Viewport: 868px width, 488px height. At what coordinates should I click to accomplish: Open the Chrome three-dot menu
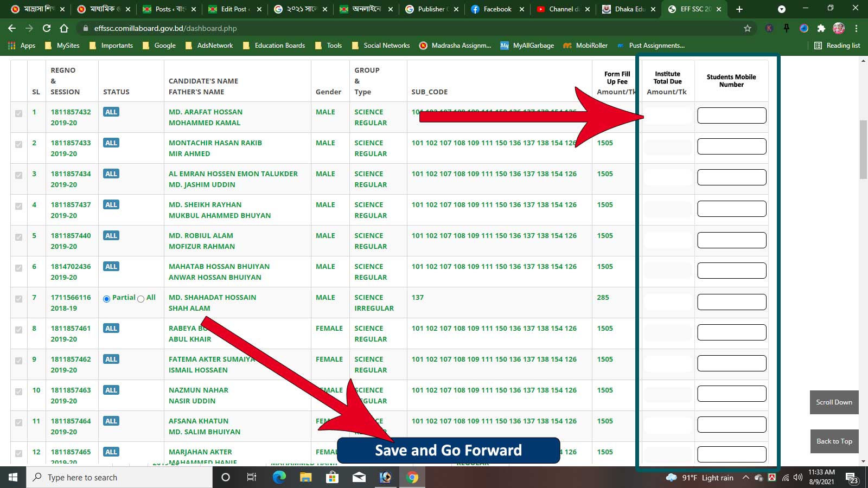(857, 28)
